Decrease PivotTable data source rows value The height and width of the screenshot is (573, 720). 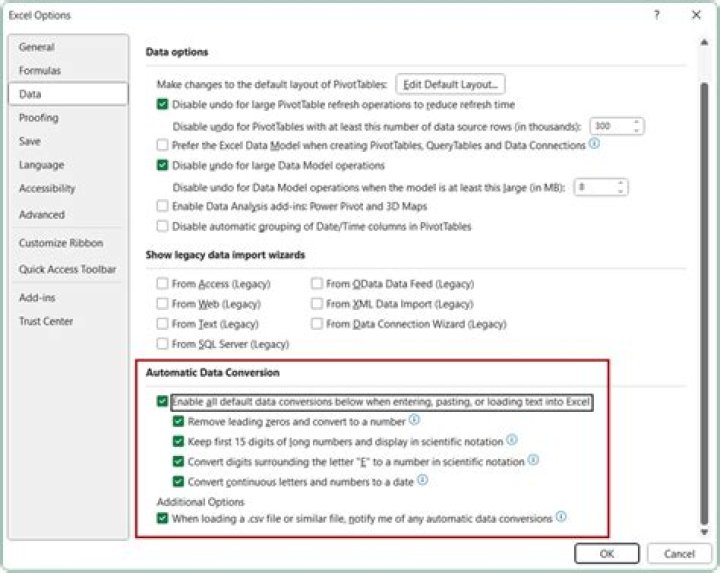[x=636, y=130]
